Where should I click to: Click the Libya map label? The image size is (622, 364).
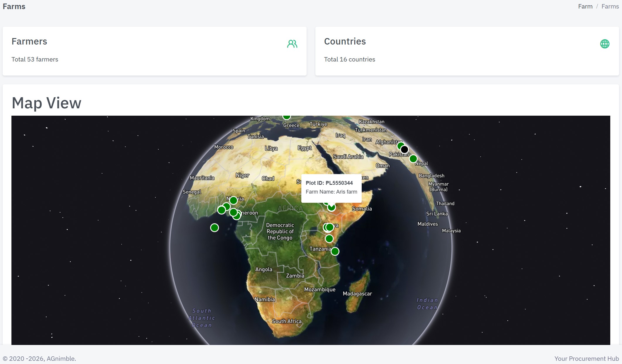271,148
